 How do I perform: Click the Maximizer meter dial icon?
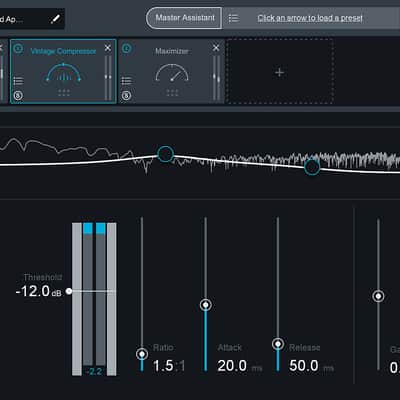(x=172, y=73)
